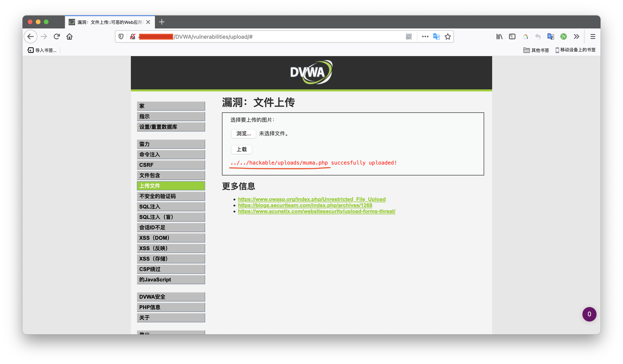Viewport: 623px width, 364px height.
Task: Select the CSP绕过 menu item
Action: pyautogui.click(x=171, y=269)
